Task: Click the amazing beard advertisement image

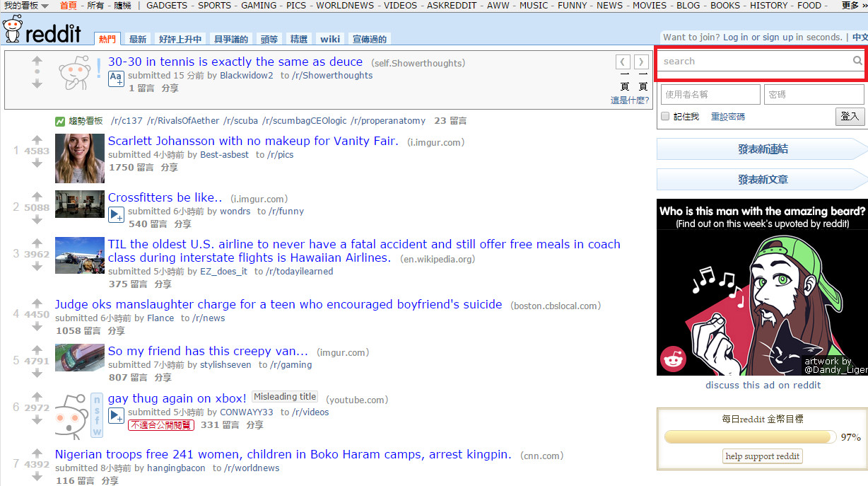Action: 762,287
